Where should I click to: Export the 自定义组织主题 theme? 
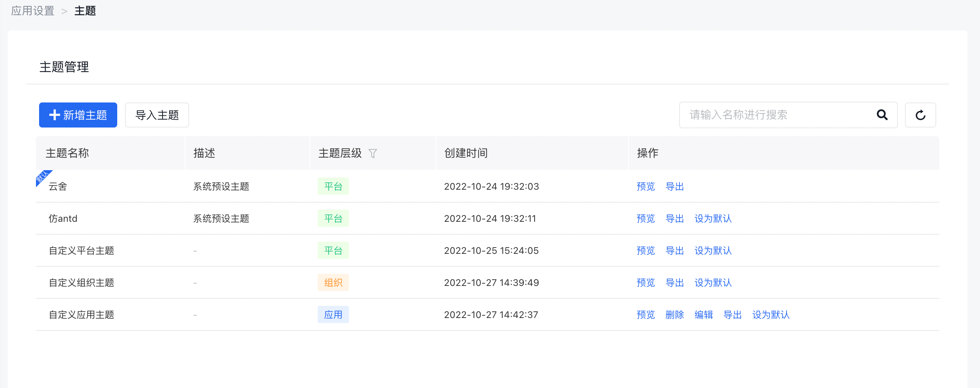(674, 283)
